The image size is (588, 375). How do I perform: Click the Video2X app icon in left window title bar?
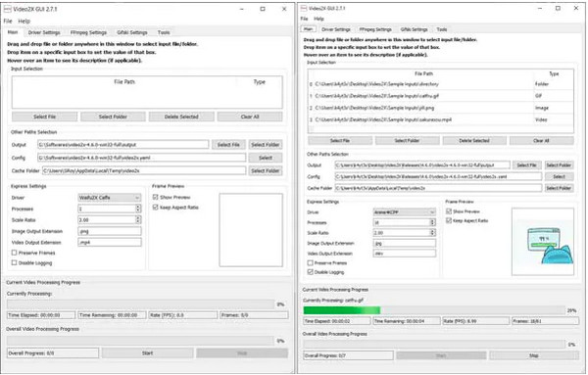8,9
